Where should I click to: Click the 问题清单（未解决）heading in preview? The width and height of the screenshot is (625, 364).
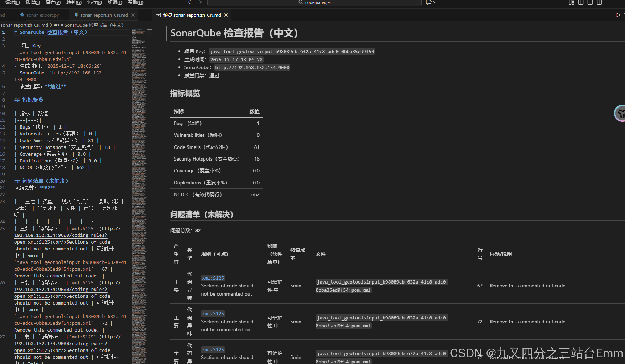coord(202,214)
